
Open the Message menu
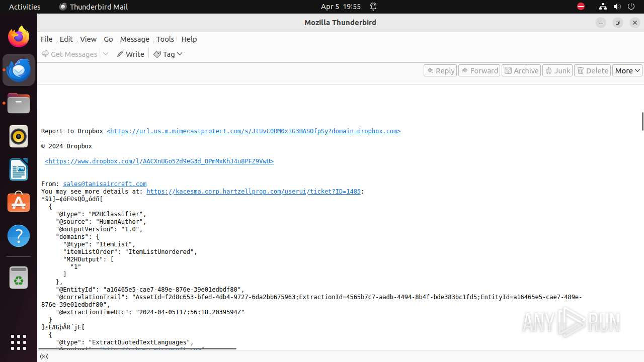pos(134,39)
